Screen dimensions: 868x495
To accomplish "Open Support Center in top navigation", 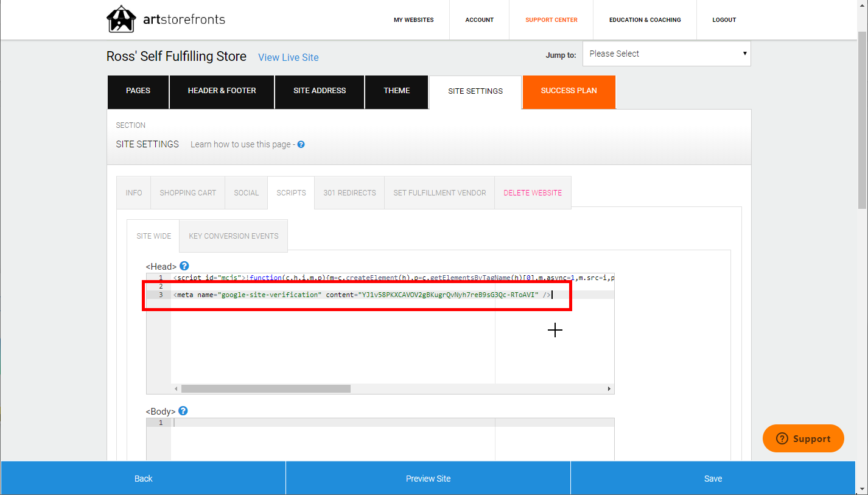I will pos(551,20).
